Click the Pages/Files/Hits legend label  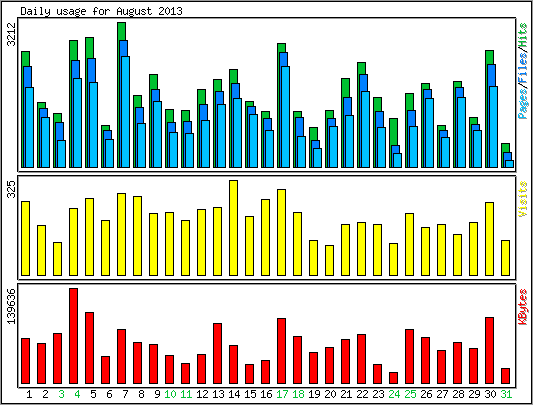pyautogui.click(x=523, y=71)
